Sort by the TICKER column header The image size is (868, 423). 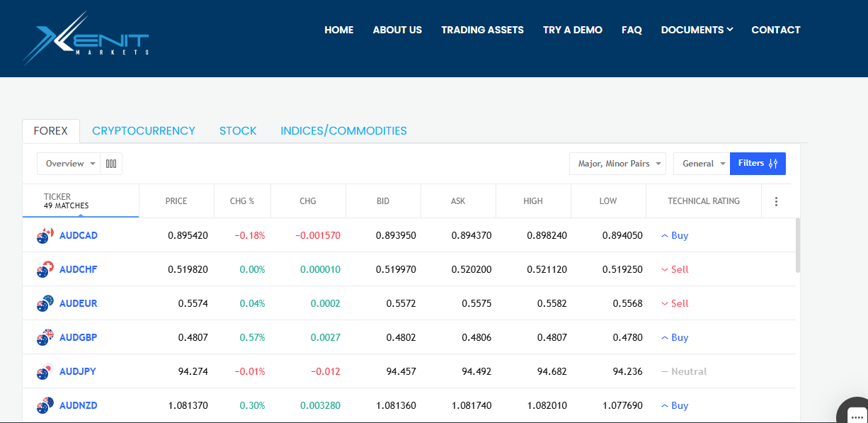click(x=81, y=201)
